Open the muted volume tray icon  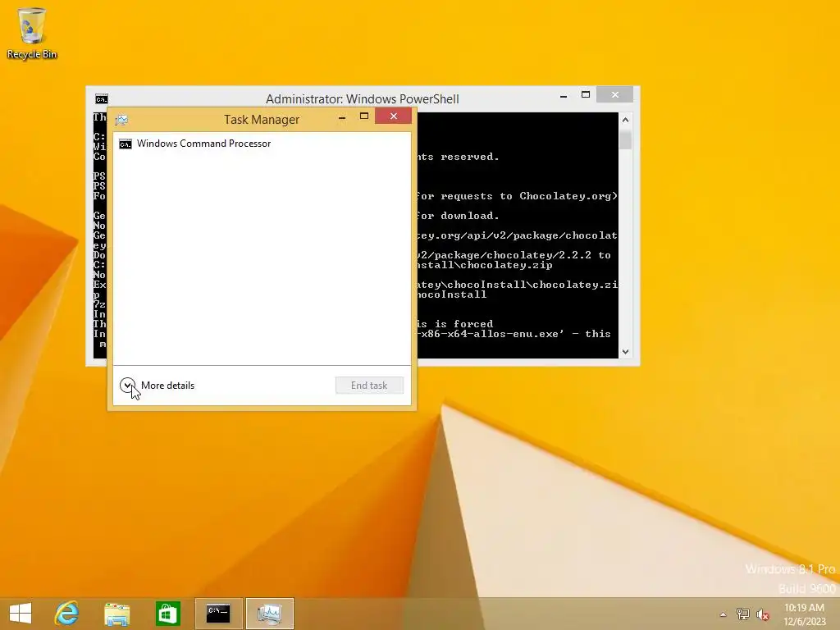click(762, 614)
